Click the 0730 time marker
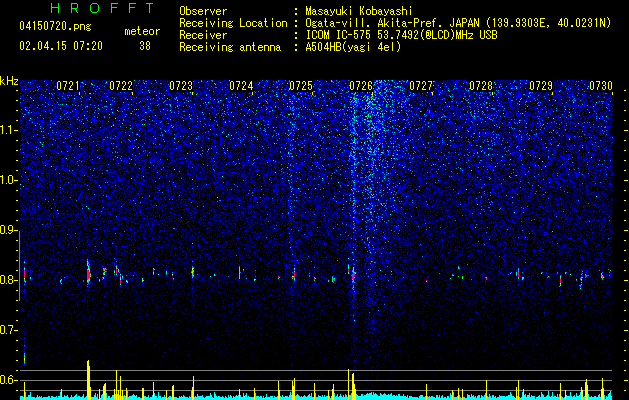 (x=601, y=86)
